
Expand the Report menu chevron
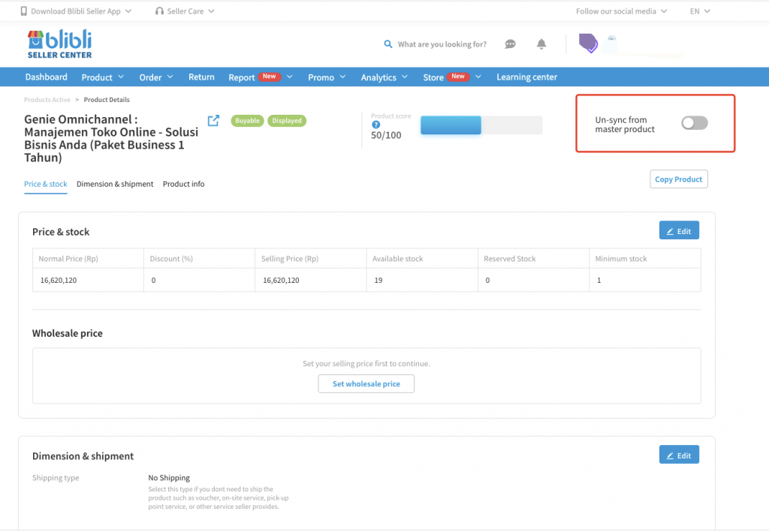289,77
